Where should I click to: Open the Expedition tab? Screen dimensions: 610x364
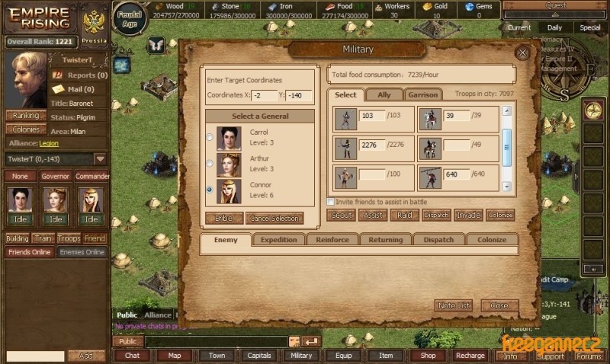pos(278,240)
